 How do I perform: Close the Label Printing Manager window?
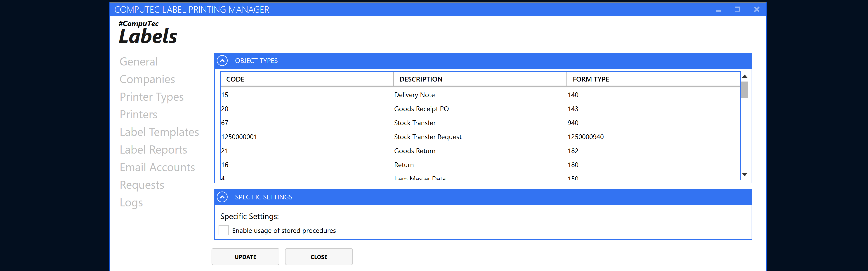pyautogui.click(x=757, y=9)
